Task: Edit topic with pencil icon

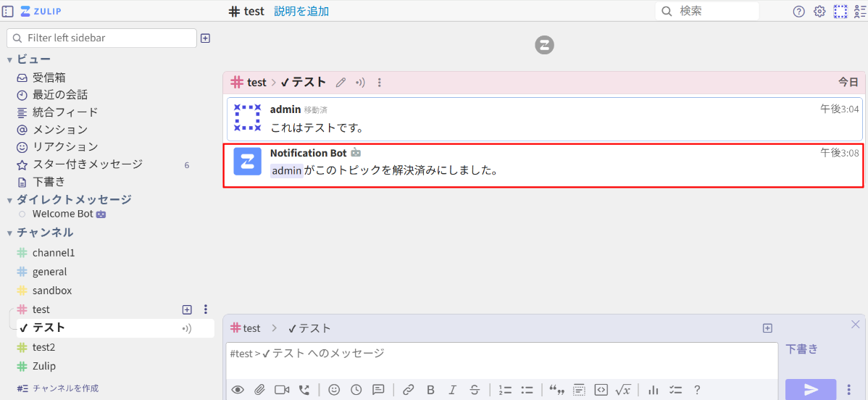Action: coord(341,83)
